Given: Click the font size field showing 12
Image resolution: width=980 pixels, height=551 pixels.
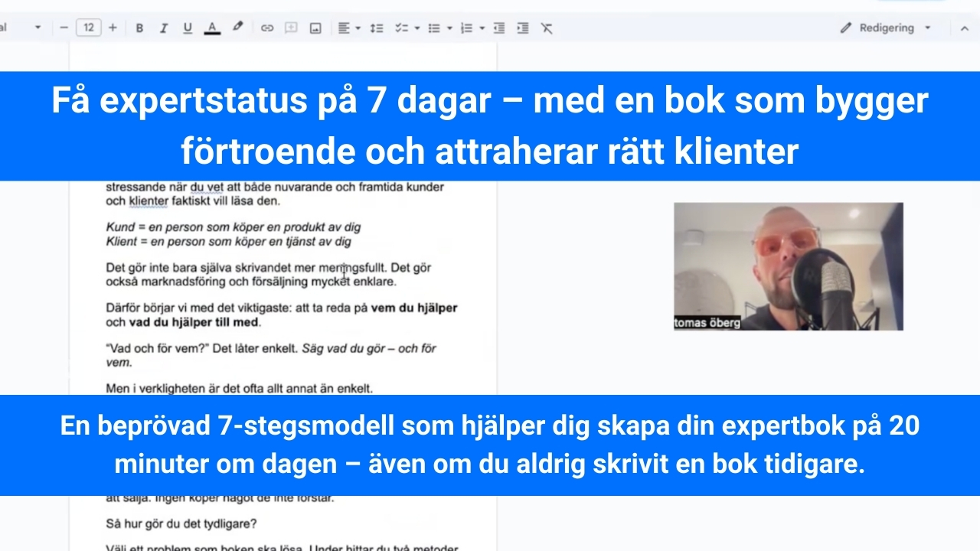Looking at the screenshot, I should tap(88, 28).
